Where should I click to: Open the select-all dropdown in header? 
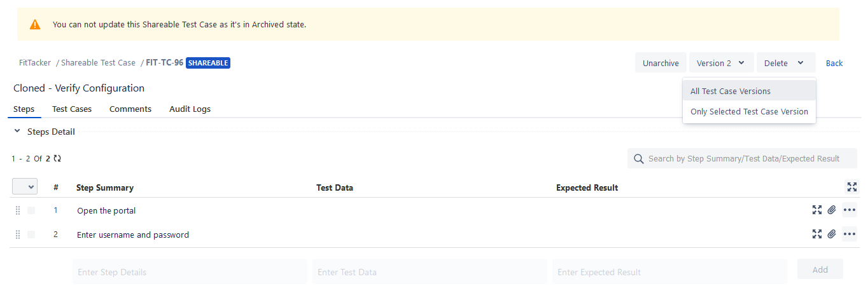point(25,186)
